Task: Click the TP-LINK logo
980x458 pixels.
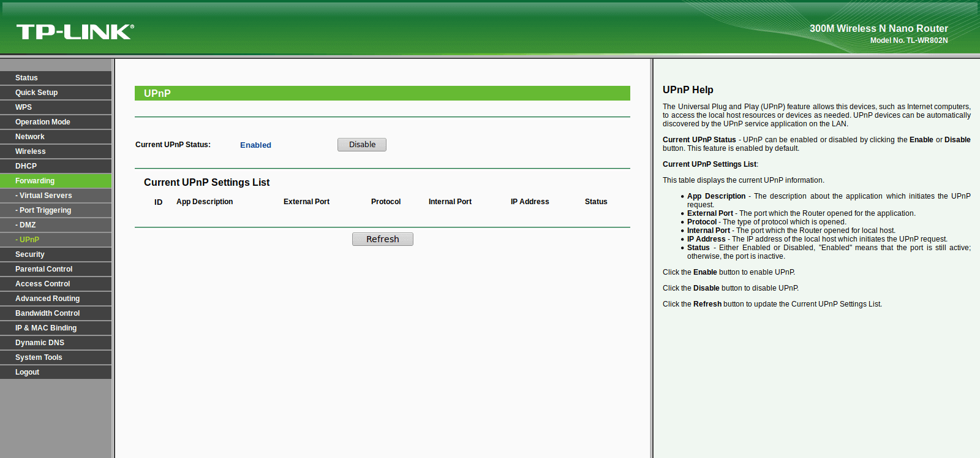Action: (75, 32)
